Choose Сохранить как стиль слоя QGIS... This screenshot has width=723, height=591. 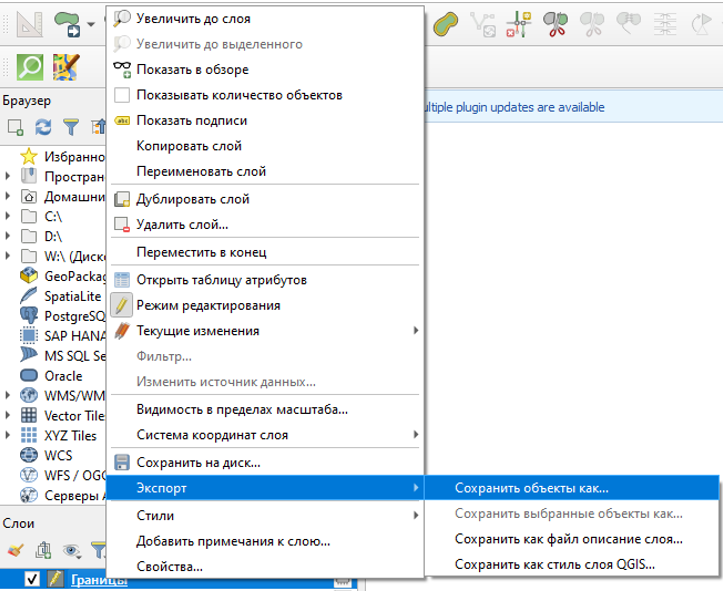pos(556,565)
